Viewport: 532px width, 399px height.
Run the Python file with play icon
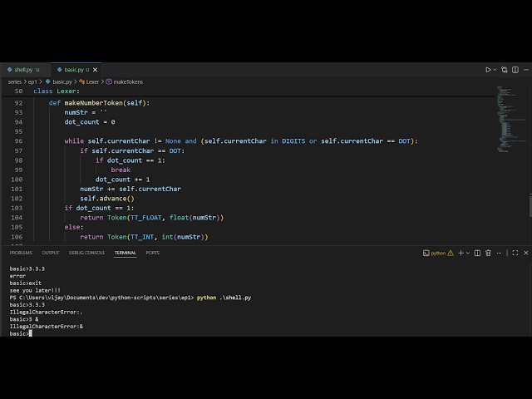[488, 70]
